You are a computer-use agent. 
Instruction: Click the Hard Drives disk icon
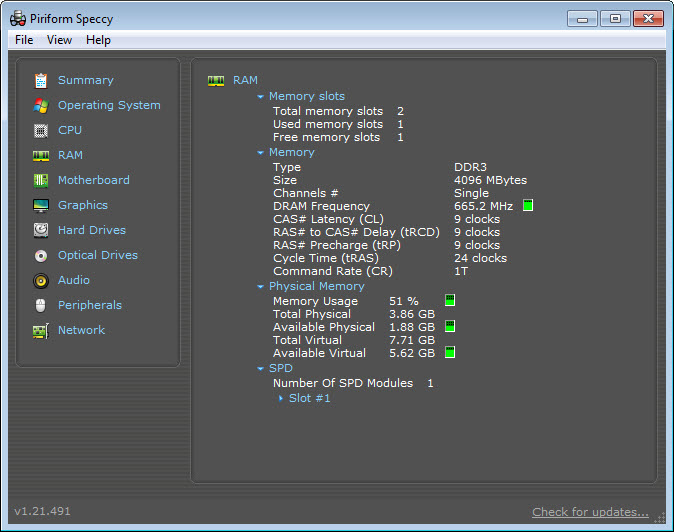(x=41, y=230)
